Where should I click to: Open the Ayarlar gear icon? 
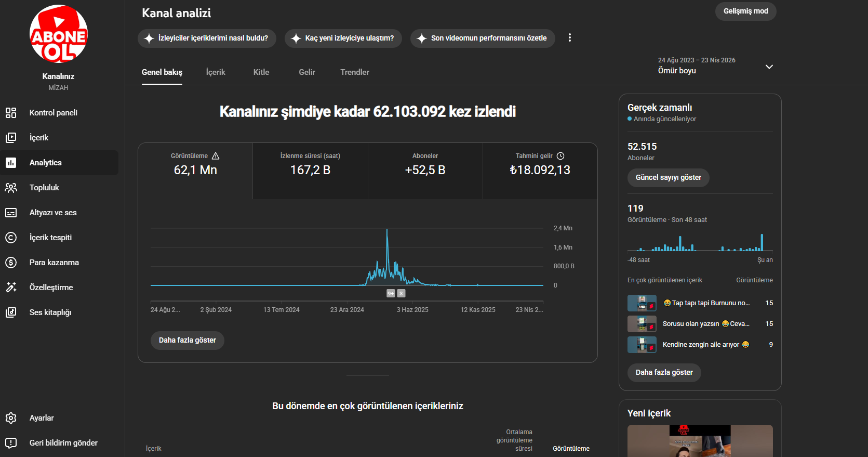click(11, 418)
